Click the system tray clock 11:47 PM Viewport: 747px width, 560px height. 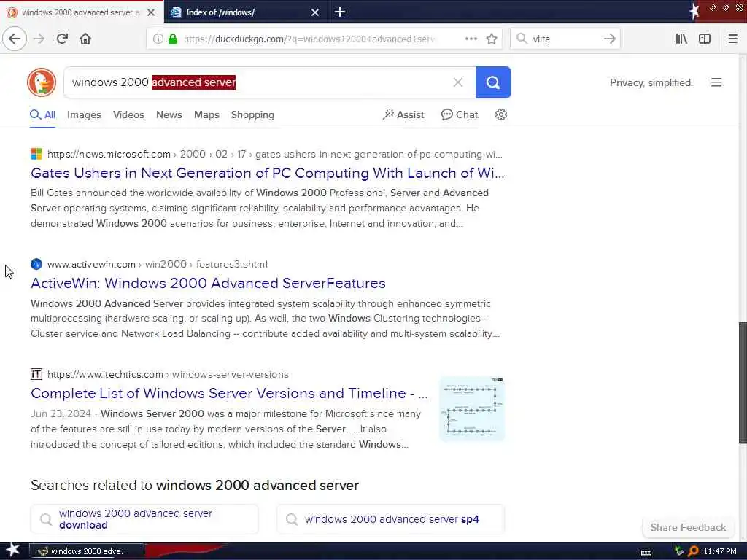point(720,551)
